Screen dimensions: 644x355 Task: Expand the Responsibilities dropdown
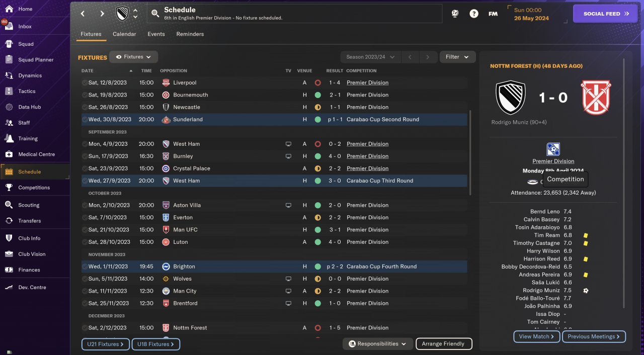pos(378,344)
